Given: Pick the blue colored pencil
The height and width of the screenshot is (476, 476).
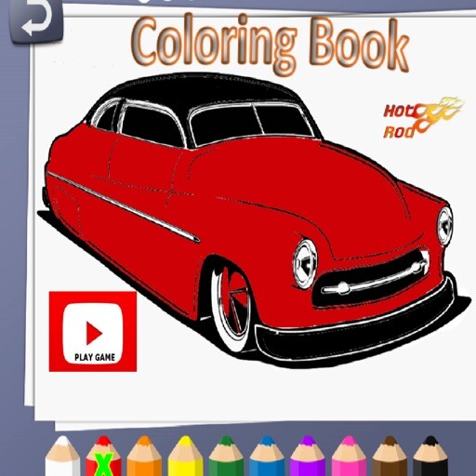Looking at the screenshot, I should point(267,456).
